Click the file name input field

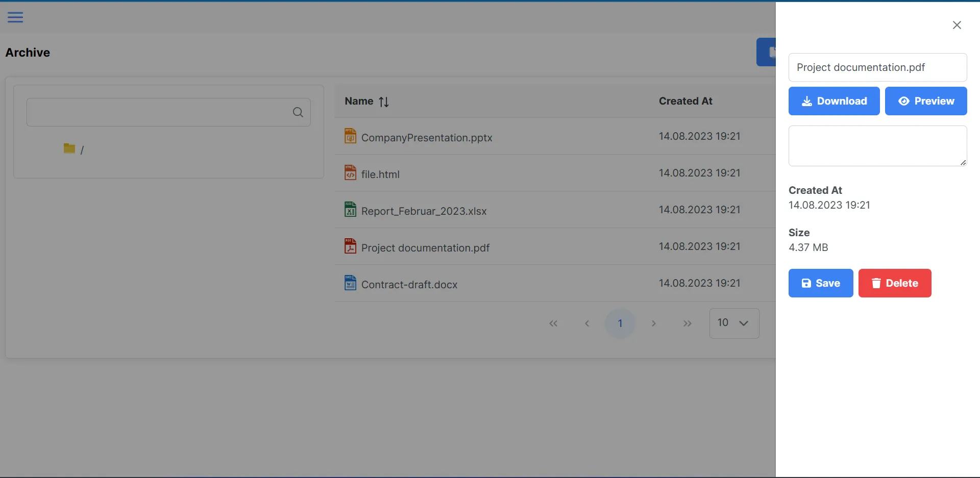pyautogui.click(x=877, y=67)
